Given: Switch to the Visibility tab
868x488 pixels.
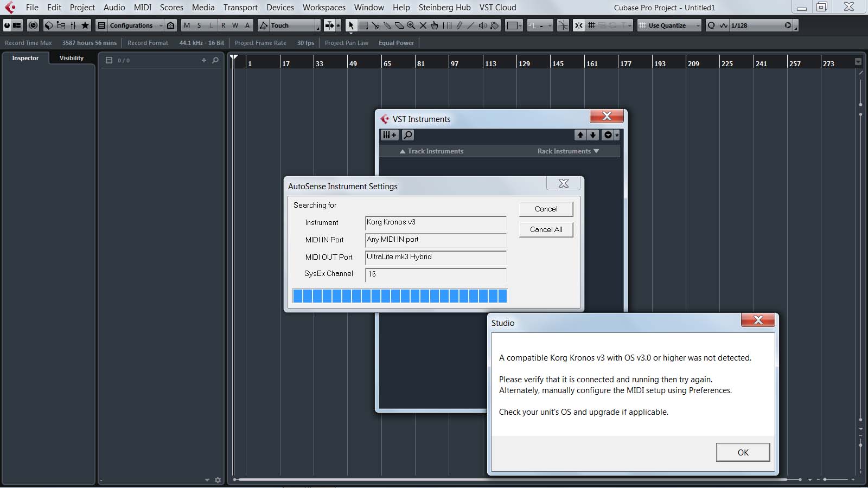Looking at the screenshot, I should point(72,58).
